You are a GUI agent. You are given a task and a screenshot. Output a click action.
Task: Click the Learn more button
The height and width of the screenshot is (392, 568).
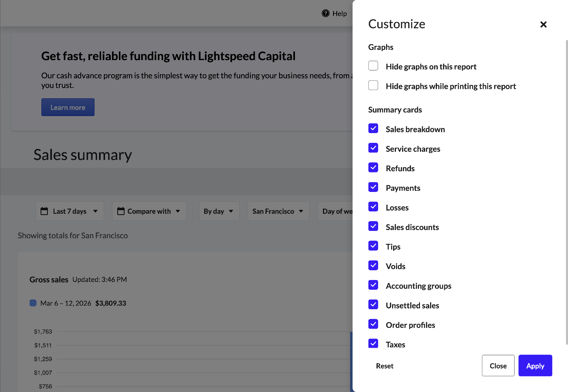tap(68, 107)
